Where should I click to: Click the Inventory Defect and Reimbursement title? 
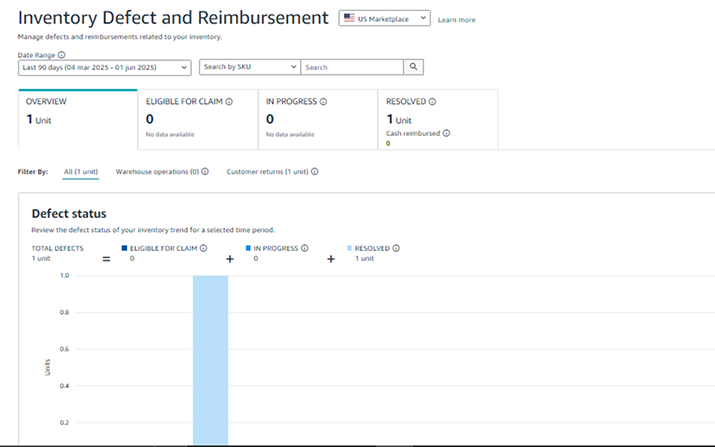[173, 18]
